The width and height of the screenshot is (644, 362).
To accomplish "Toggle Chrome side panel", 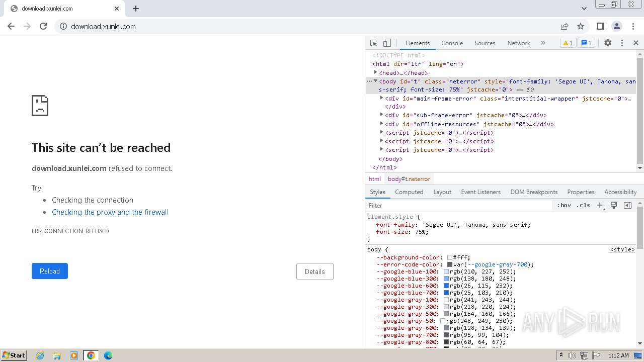I will coord(600,26).
